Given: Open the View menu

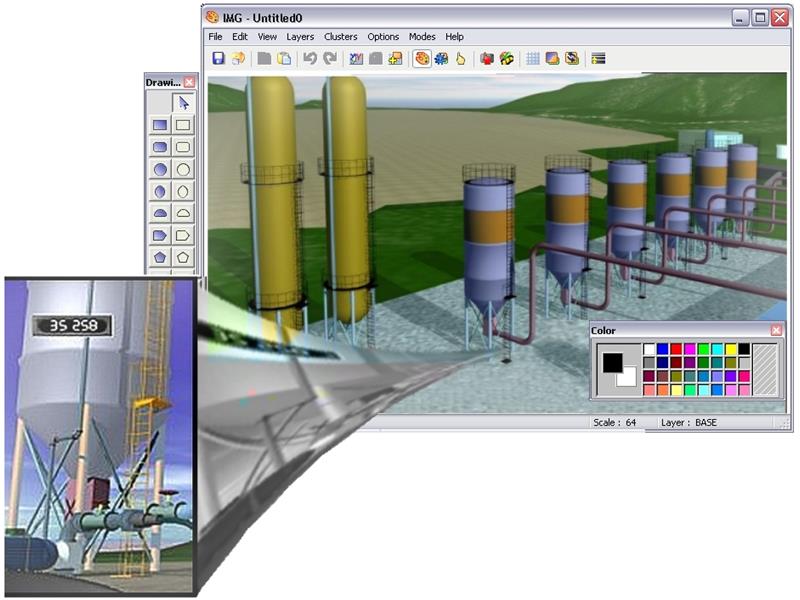Looking at the screenshot, I should click(x=267, y=37).
